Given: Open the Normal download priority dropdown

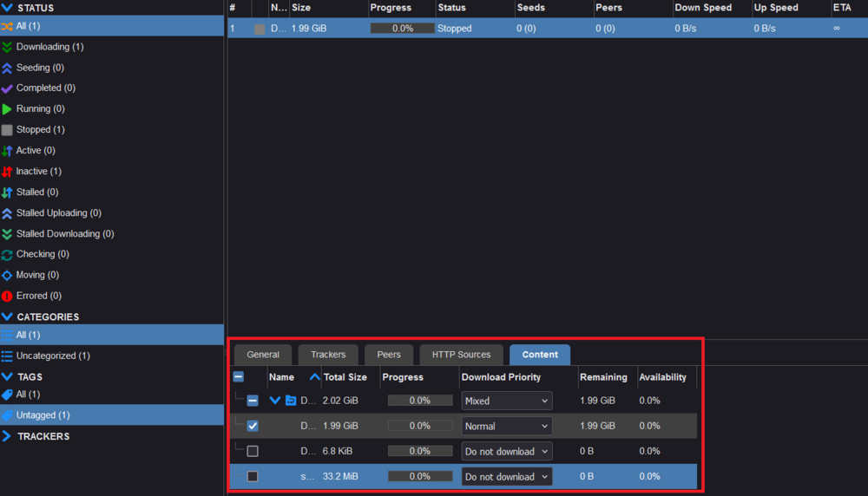Looking at the screenshot, I should tap(507, 427).
